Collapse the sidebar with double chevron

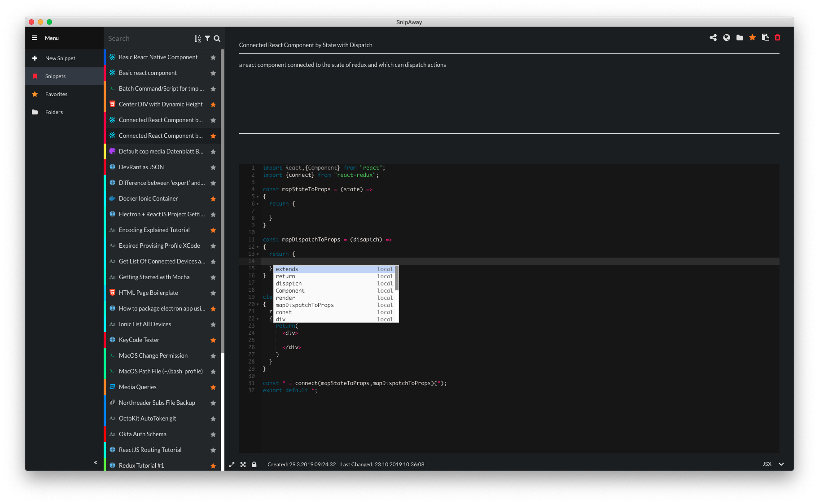[96, 462]
